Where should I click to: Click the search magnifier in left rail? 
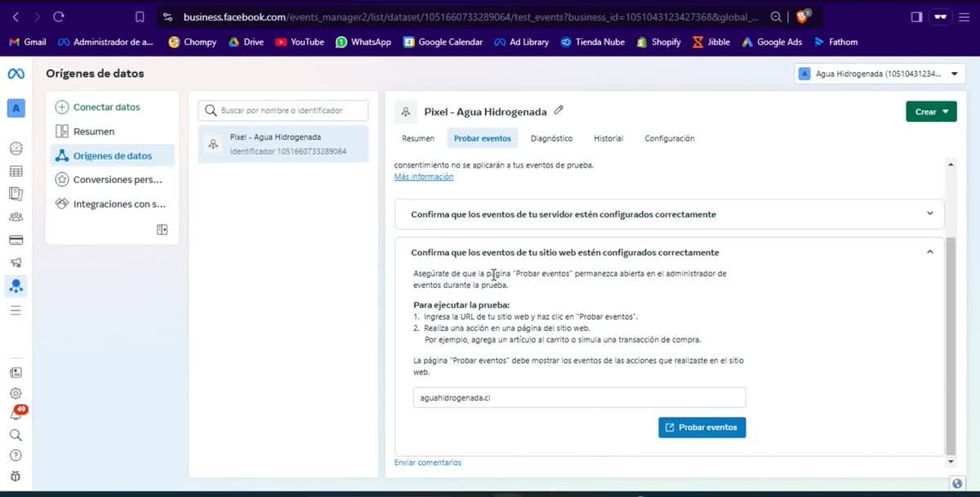16,435
